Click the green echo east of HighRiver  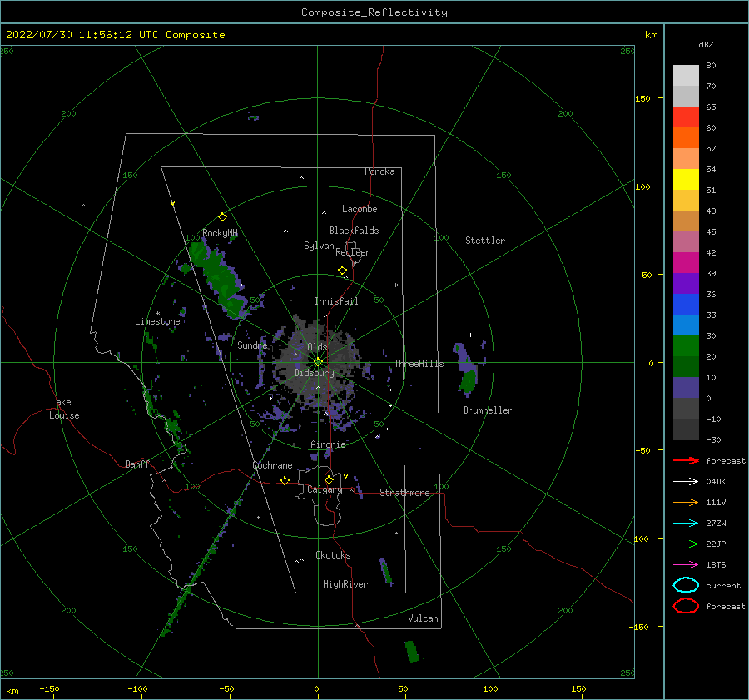(x=386, y=571)
